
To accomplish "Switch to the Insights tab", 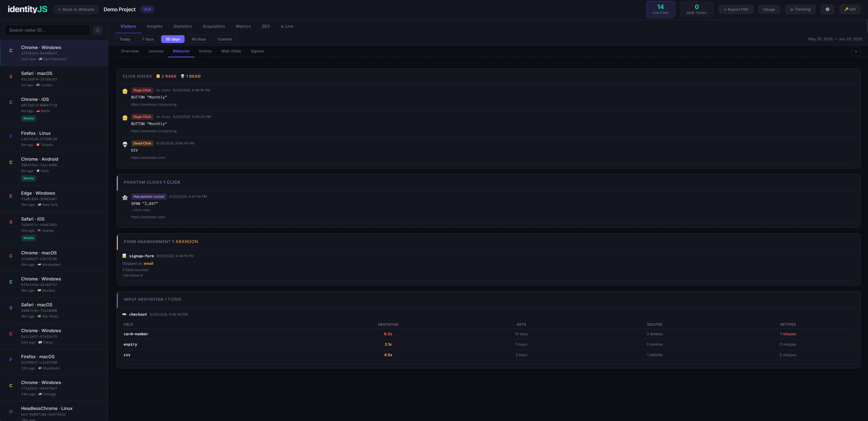I will (155, 26).
